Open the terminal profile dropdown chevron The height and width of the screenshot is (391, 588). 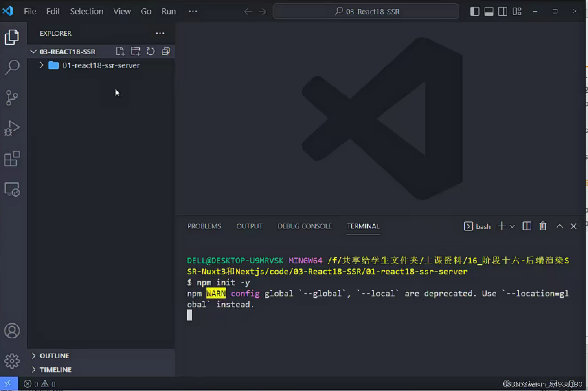(512, 226)
